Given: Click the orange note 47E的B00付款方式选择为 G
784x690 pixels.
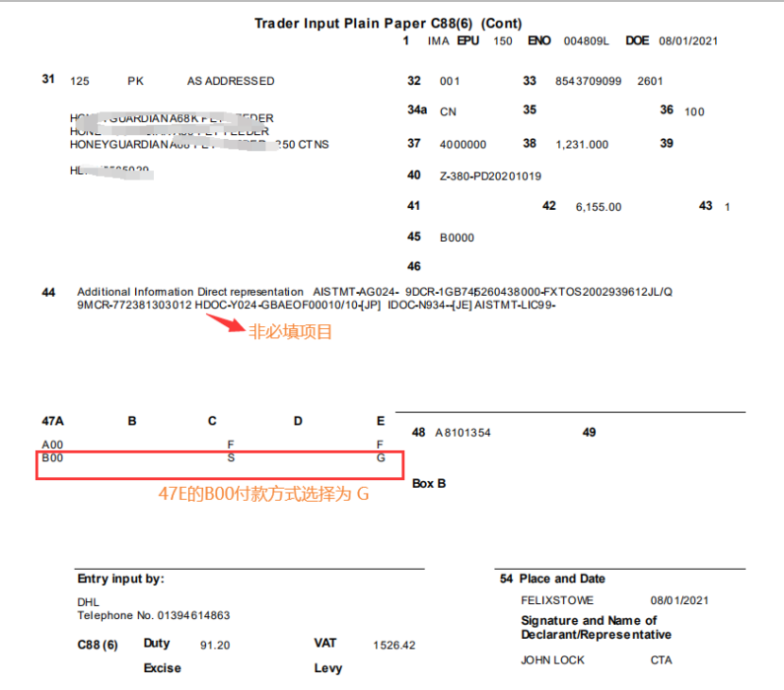Looking at the screenshot, I should (x=263, y=493).
